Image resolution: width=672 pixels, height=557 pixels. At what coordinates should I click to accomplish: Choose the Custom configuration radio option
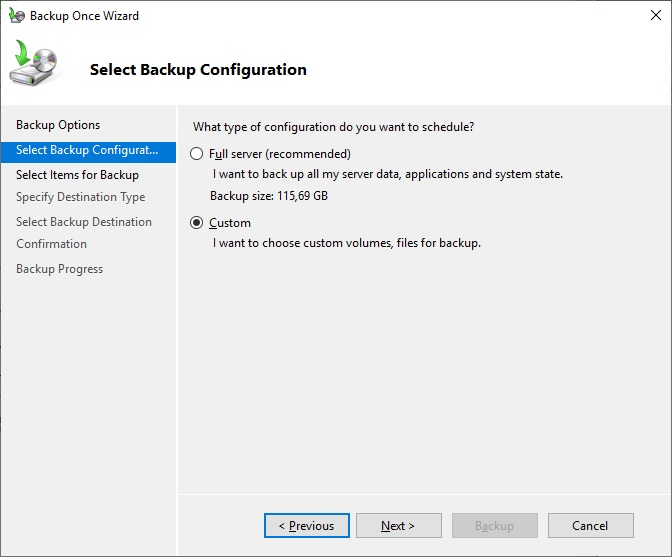(x=197, y=223)
